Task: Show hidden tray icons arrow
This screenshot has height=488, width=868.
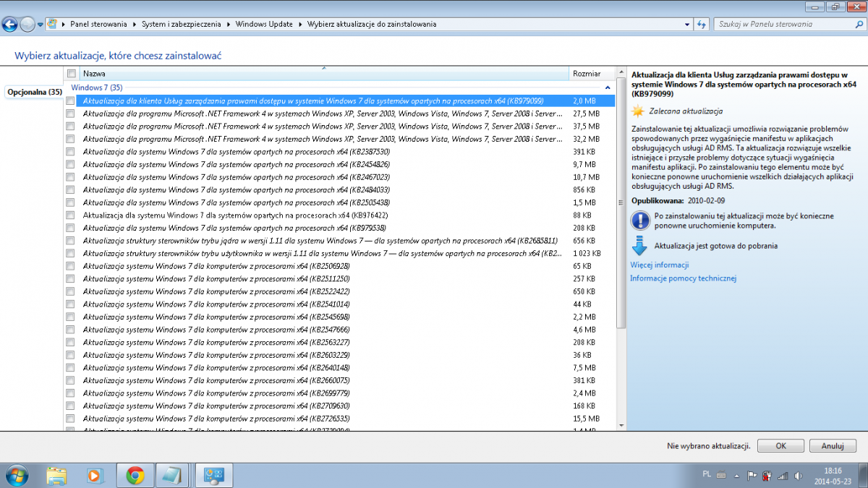Action: point(738,476)
